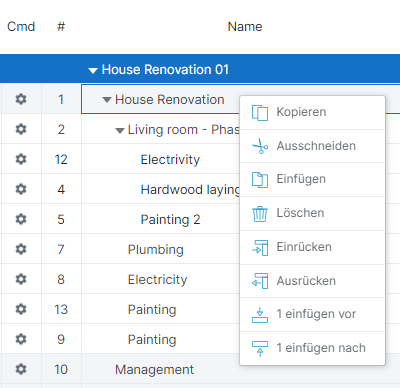Open gear menu for Hardwood laying row
400x388 pixels.
click(x=21, y=189)
